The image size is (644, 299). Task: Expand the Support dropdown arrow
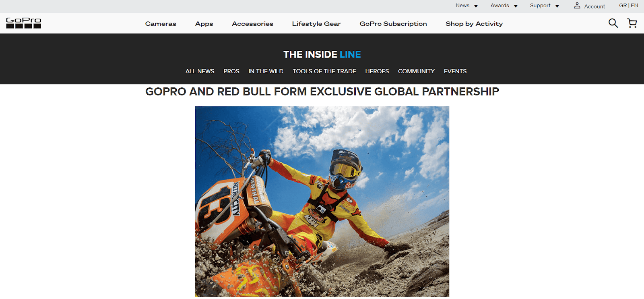(557, 6)
